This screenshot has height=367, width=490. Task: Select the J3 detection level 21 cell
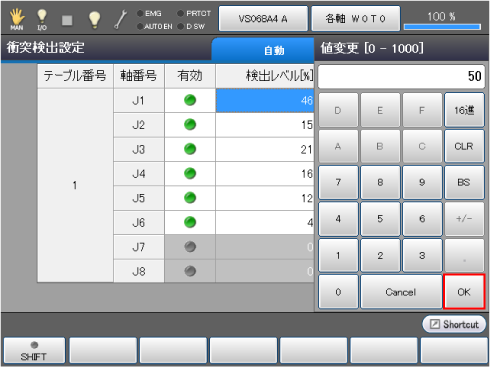pos(265,149)
